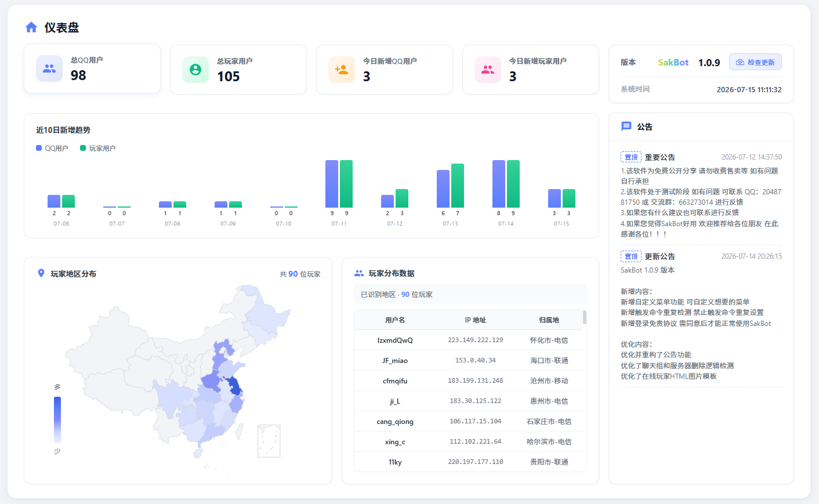Click the people icon beside 玩家分布数据
Image resolution: width=819 pixels, height=504 pixels.
[x=359, y=273]
